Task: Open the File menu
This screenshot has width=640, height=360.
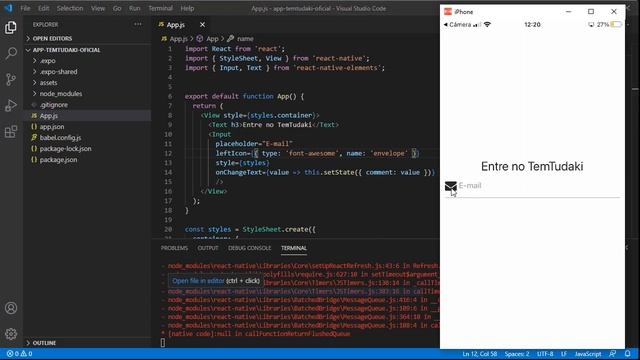Action: point(25,8)
